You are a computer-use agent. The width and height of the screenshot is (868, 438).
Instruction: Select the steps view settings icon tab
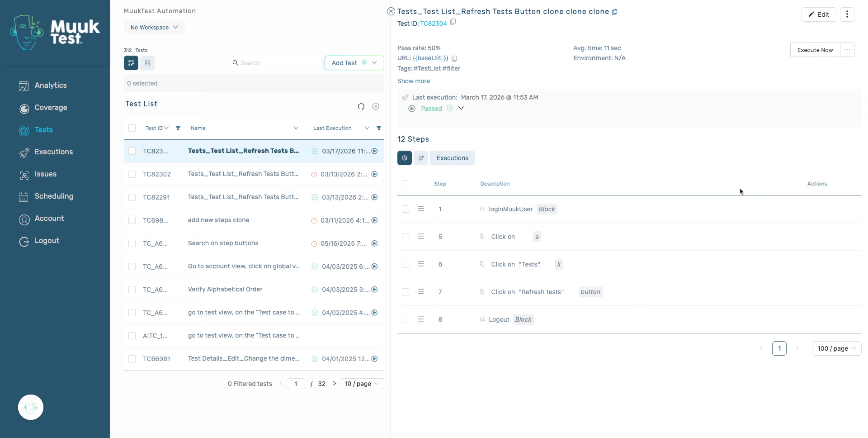click(405, 158)
